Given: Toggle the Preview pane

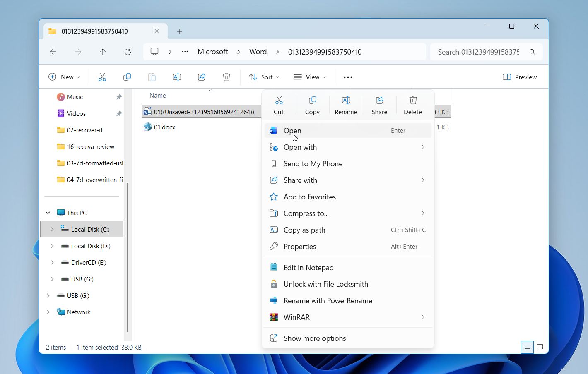Looking at the screenshot, I should tap(519, 77).
